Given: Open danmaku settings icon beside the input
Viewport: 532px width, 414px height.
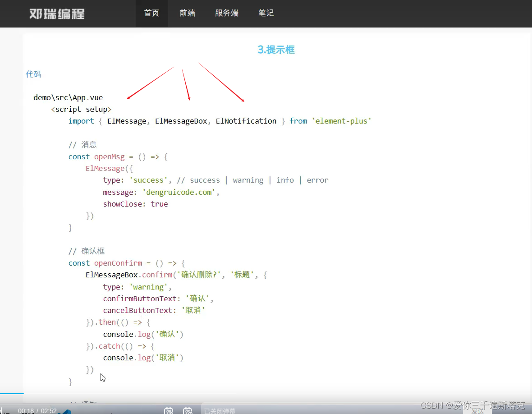Looking at the screenshot, I should click(188, 410).
